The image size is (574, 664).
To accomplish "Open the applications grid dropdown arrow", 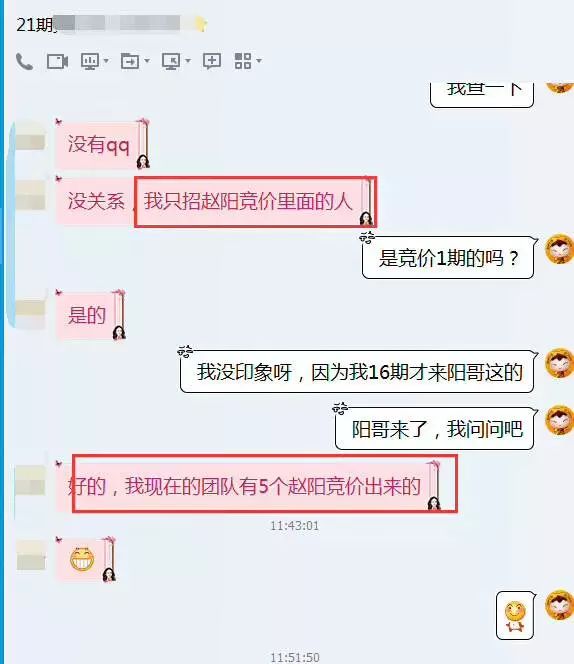I will point(259,61).
